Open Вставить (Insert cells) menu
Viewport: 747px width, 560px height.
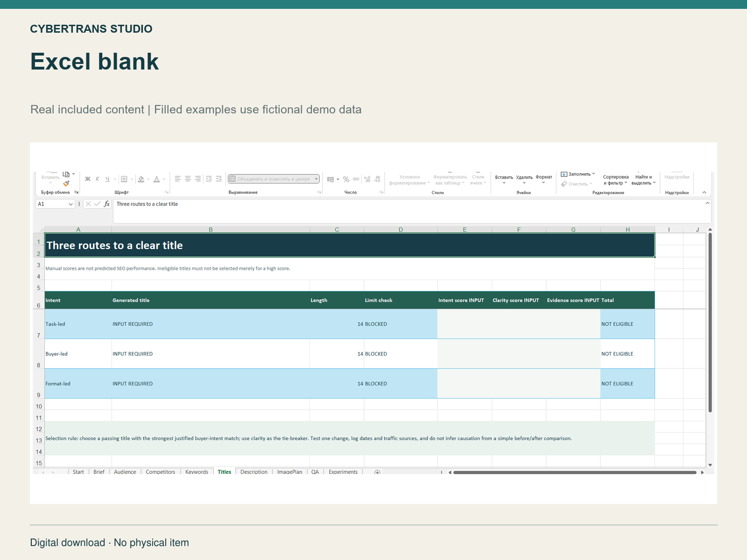(x=504, y=180)
